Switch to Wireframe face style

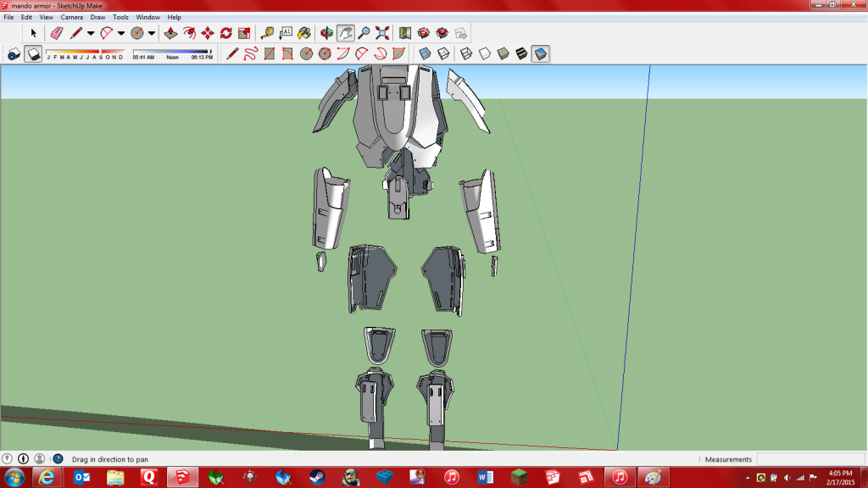(x=466, y=53)
